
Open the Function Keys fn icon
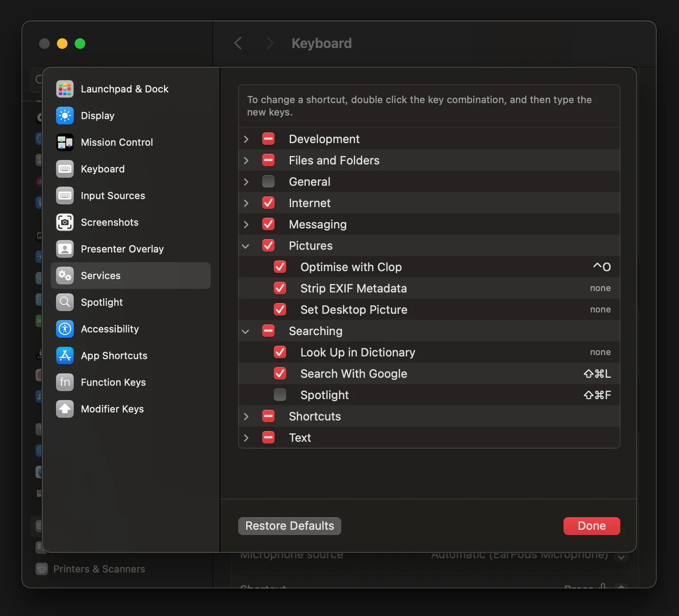(65, 382)
